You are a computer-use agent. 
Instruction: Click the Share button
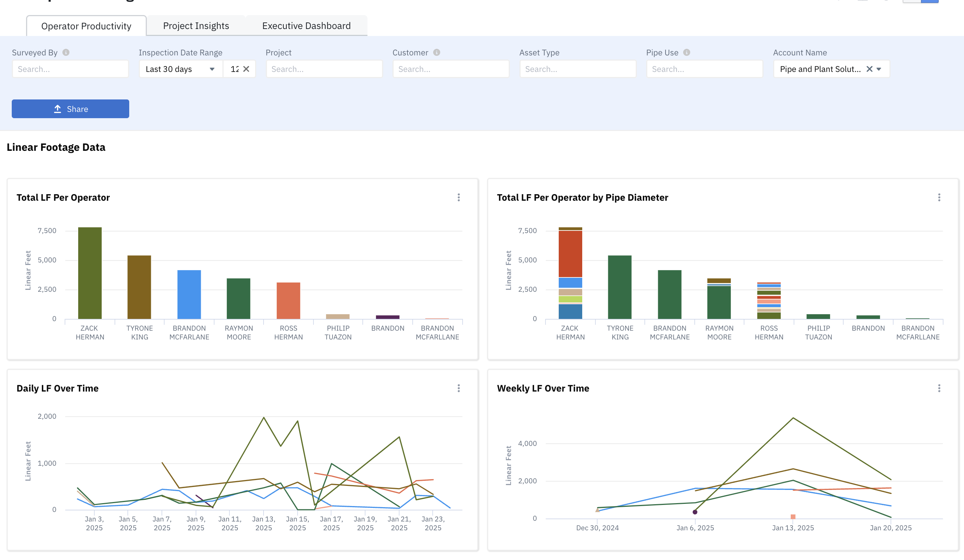(x=70, y=109)
